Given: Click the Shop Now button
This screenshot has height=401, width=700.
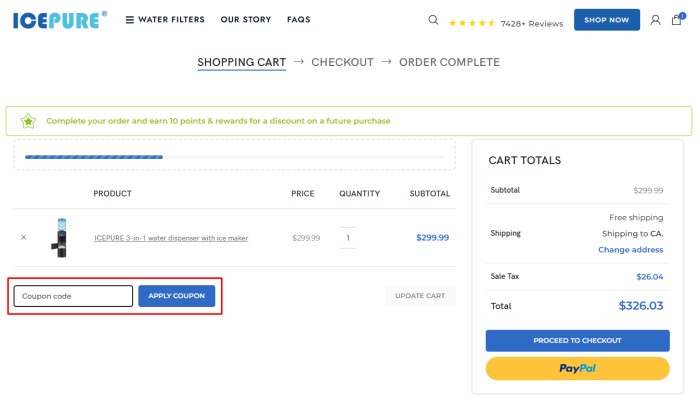Looking at the screenshot, I should click(x=607, y=20).
